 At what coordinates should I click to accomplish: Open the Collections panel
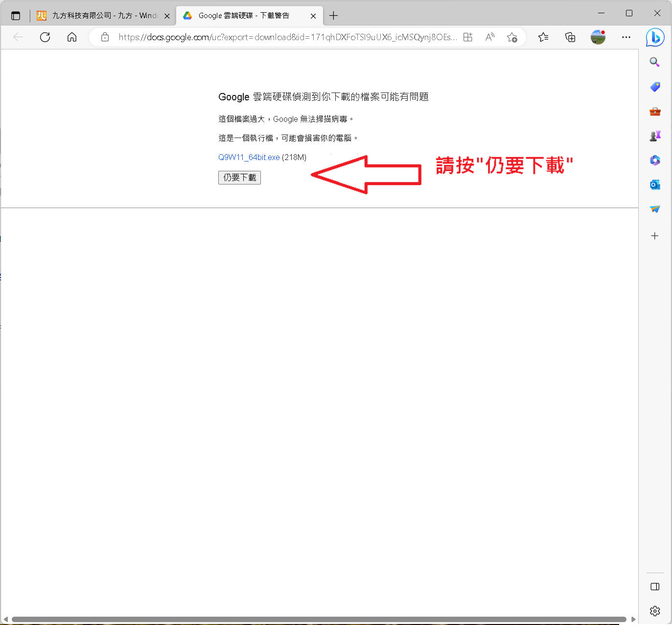pyautogui.click(x=570, y=37)
